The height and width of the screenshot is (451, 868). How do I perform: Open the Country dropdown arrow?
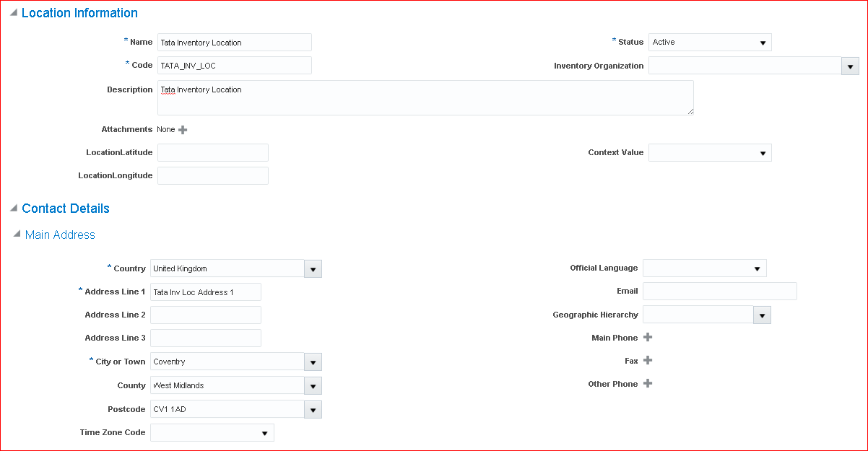[313, 269]
